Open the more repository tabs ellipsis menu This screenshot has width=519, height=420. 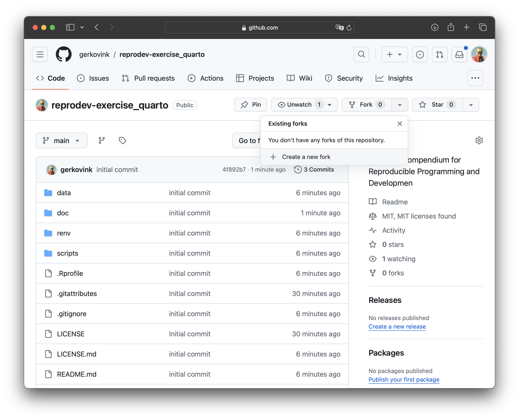[x=475, y=78]
